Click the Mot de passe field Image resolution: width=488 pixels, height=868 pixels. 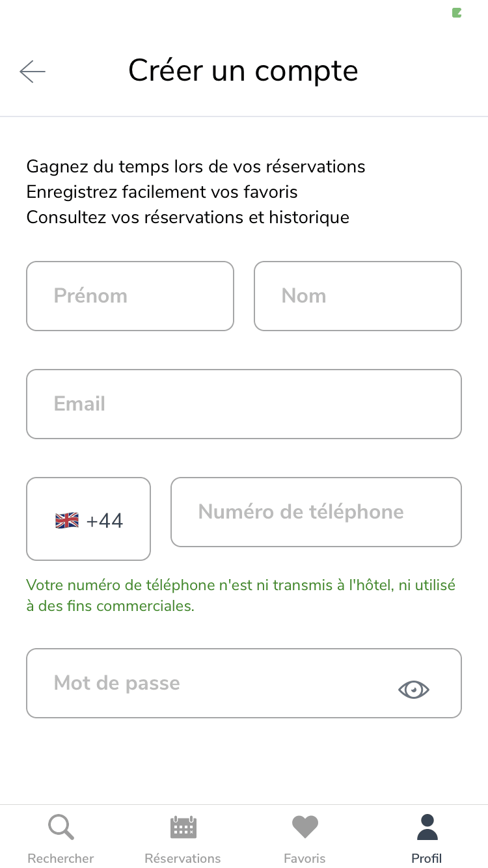pyautogui.click(x=244, y=683)
